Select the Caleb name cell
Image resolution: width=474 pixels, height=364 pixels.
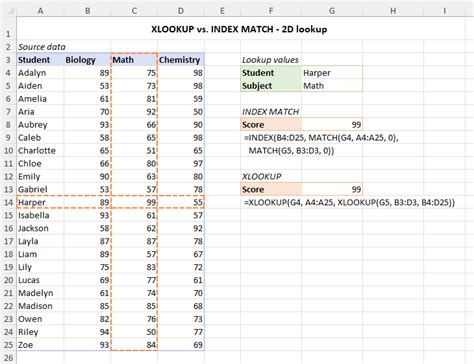pos(40,138)
